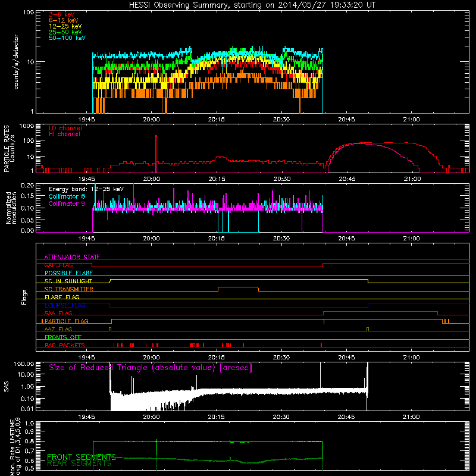Click the 0.9 tick value on livetime axis
The height and width of the screenshot is (476, 476).
pyautogui.click(x=29, y=432)
